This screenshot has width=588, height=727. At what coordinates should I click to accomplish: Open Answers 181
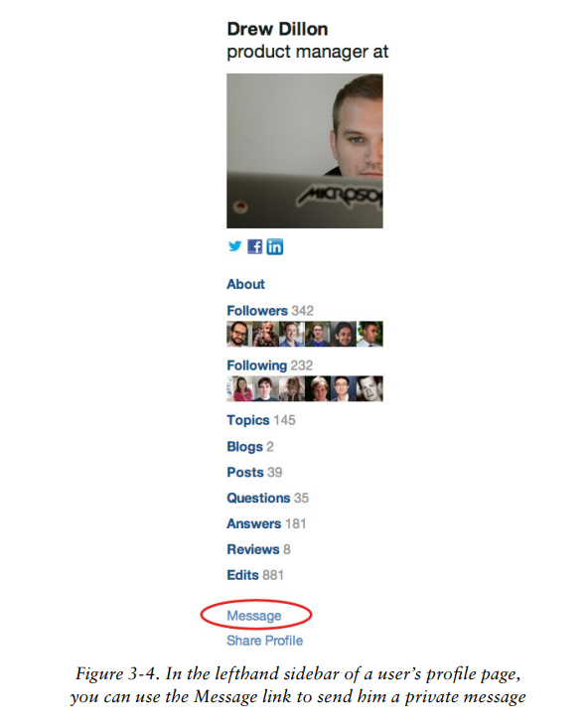[x=266, y=523]
